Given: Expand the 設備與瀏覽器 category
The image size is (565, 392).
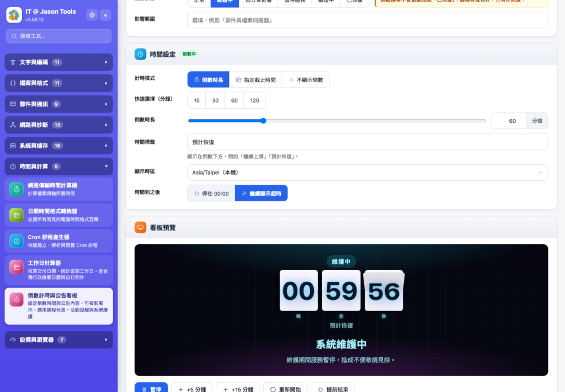Looking at the screenshot, I should click(58, 340).
